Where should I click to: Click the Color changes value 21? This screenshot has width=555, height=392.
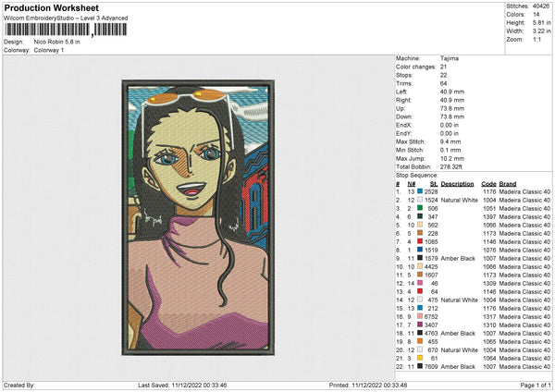443,67
